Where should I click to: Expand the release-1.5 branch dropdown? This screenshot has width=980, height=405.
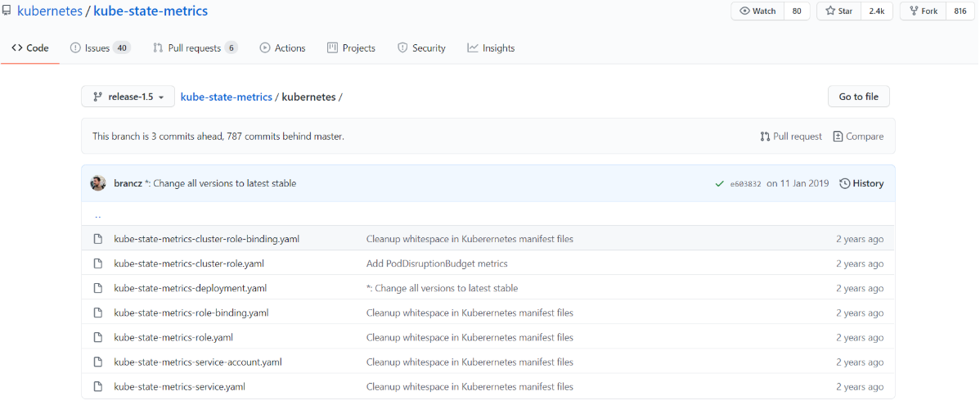coord(128,97)
